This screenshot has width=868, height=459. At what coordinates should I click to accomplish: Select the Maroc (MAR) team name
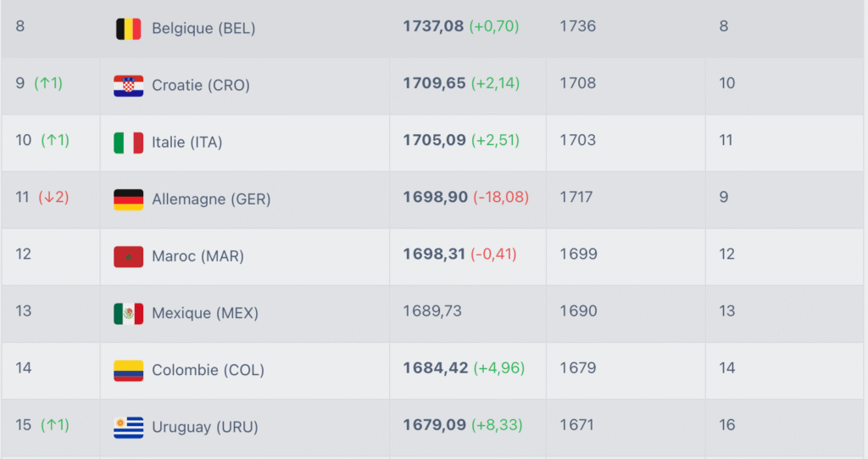(x=198, y=256)
